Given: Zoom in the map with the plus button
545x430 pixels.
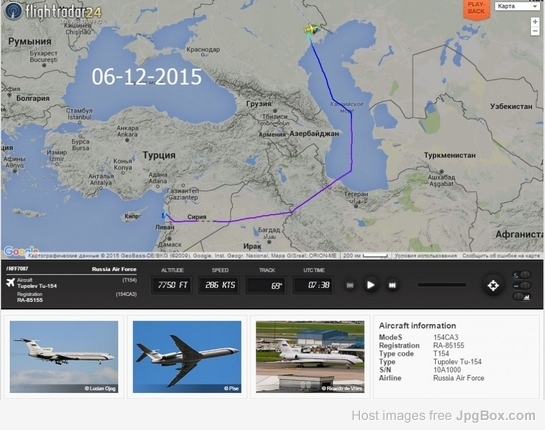Looking at the screenshot, I should pyautogui.click(x=535, y=22).
